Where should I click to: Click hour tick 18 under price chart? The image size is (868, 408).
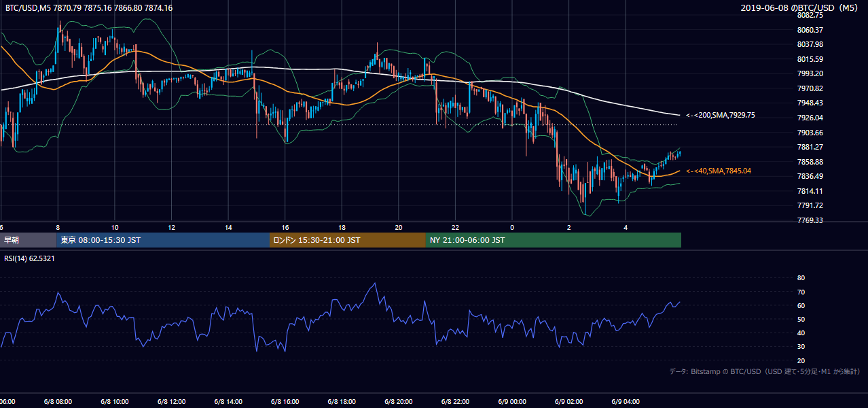342,228
